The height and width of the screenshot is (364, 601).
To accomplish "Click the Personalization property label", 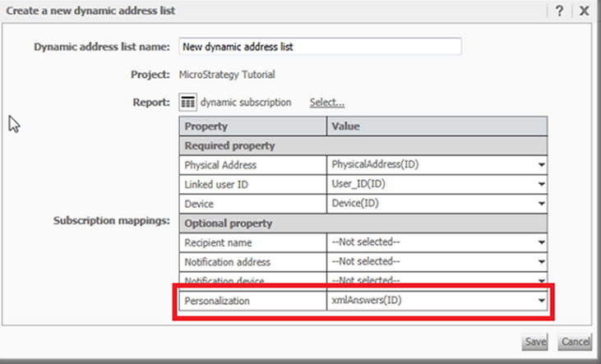I will pyautogui.click(x=217, y=302).
